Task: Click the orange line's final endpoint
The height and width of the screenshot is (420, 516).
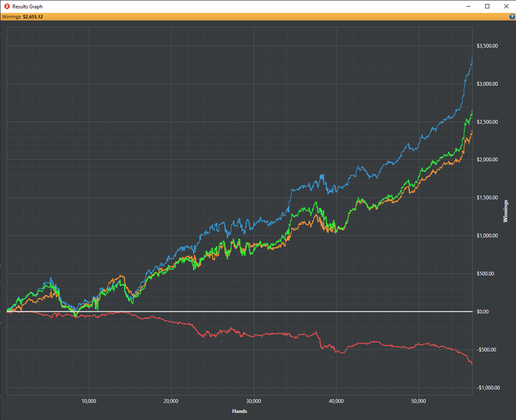Action: (x=473, y=131)
